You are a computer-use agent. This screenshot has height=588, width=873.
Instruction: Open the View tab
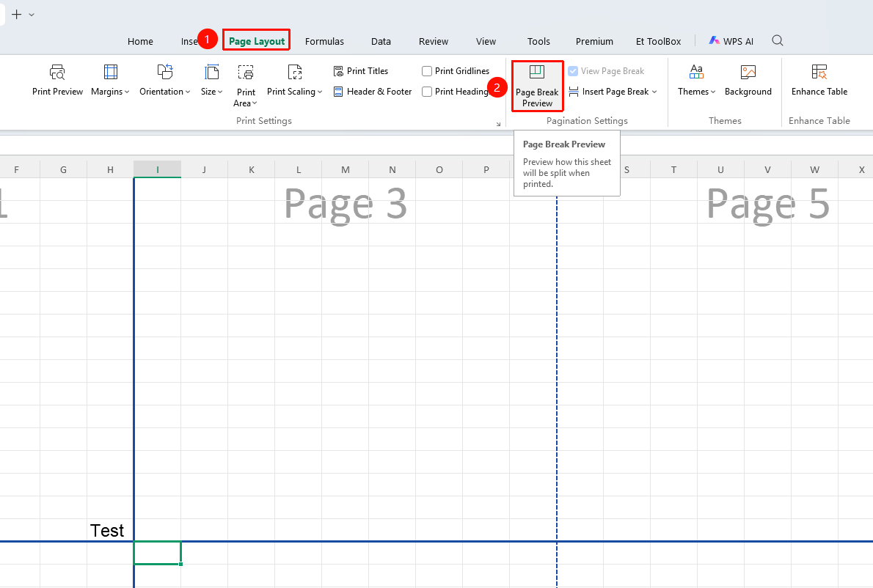486,41
